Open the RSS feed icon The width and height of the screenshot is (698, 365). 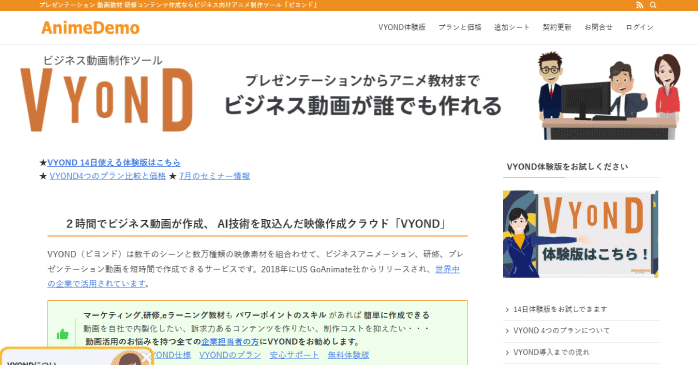(640, 5)
